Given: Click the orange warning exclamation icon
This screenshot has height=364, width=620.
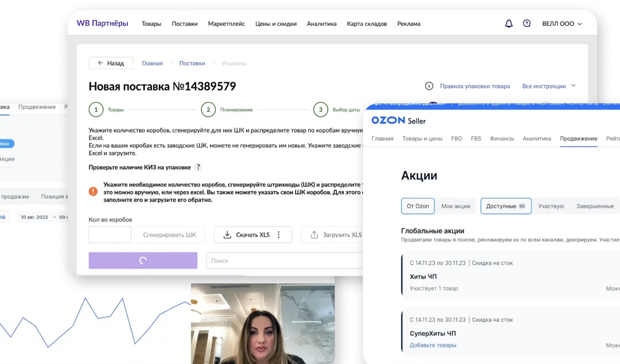Looking at the screenshot, I should pos(93,191).
